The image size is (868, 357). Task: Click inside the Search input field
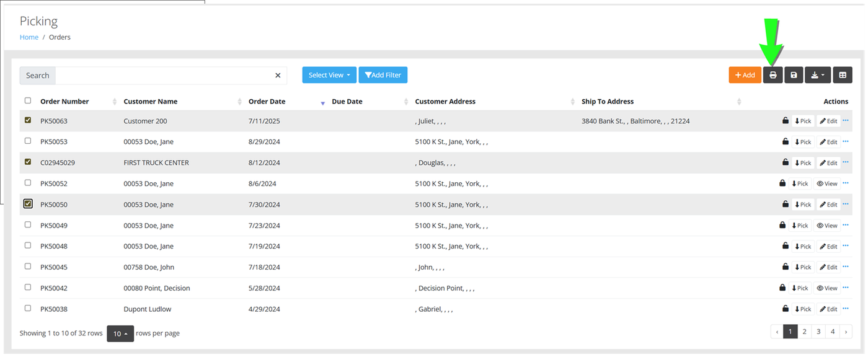coord(164,76)
